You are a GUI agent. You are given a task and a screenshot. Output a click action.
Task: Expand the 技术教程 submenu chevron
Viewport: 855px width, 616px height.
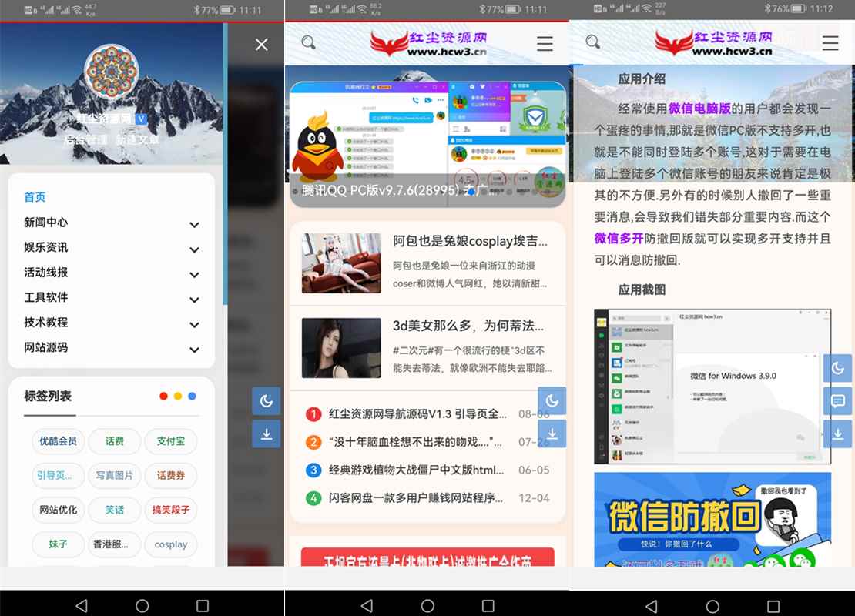tap(194, 325)
